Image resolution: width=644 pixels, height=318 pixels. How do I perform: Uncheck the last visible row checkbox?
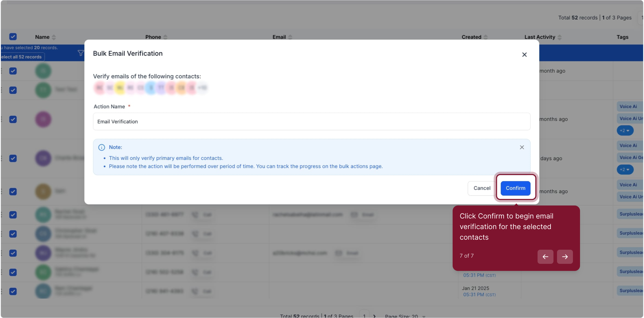click(13, 291)
